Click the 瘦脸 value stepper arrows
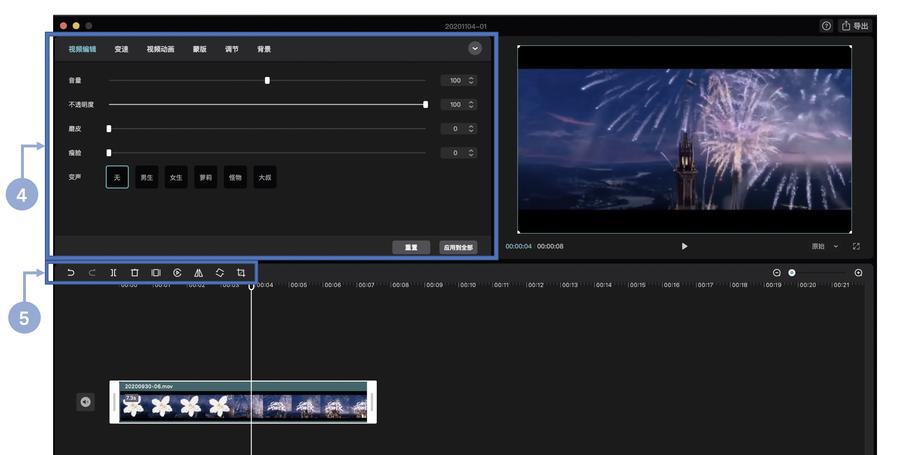Image resolution: width=905 pixels, height=455 pixels. click(x=471, y=153)
